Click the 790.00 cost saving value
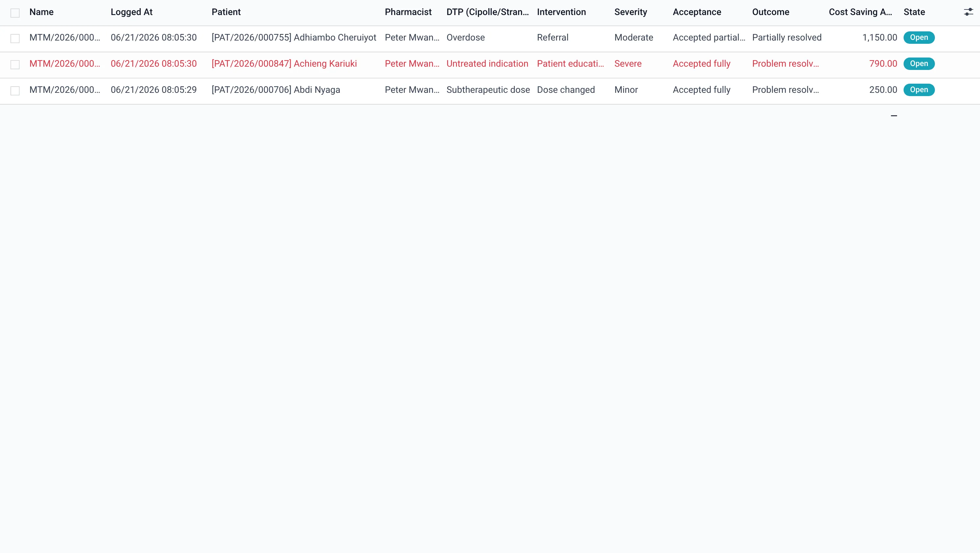The height and width of the screenshot is (553, 980). coord(883,63)
